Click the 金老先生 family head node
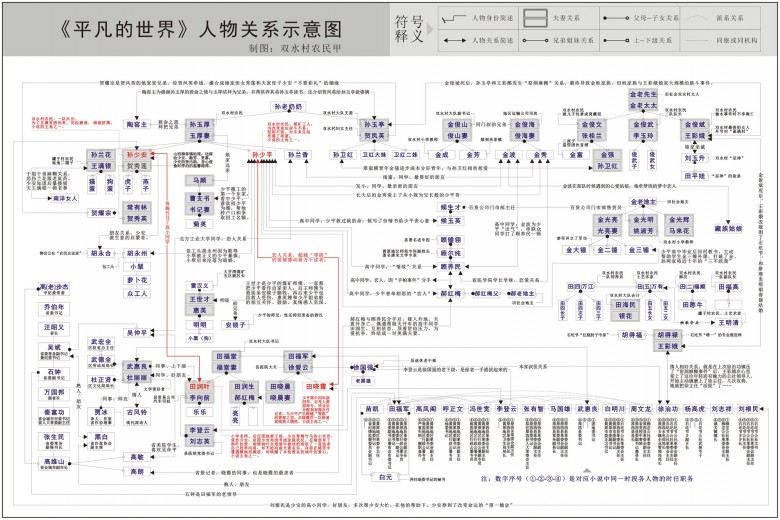Image resolution: width=780 pixels, height=520 pixels. [x=643, y=94]
